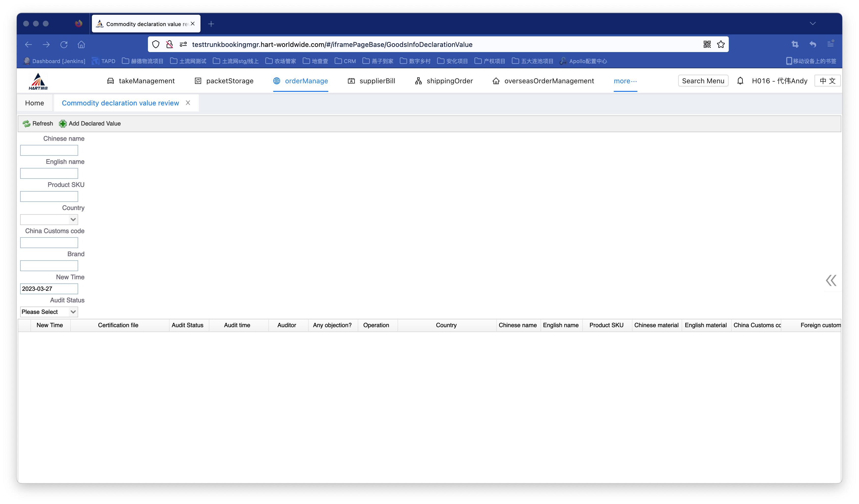Click the notification bell icon
This screenshot has width=859, height=504.
click(x=740, y=81)
